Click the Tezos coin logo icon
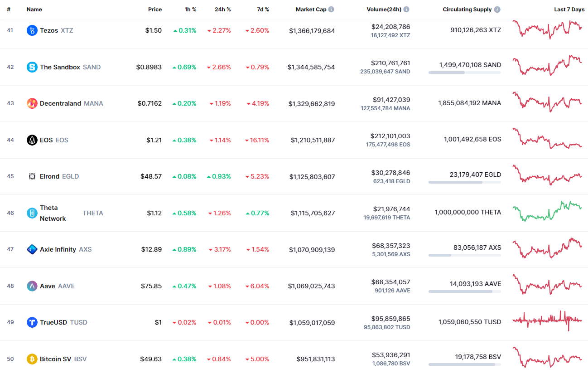The height and width of the screenshot is (374, 588). 32,30
